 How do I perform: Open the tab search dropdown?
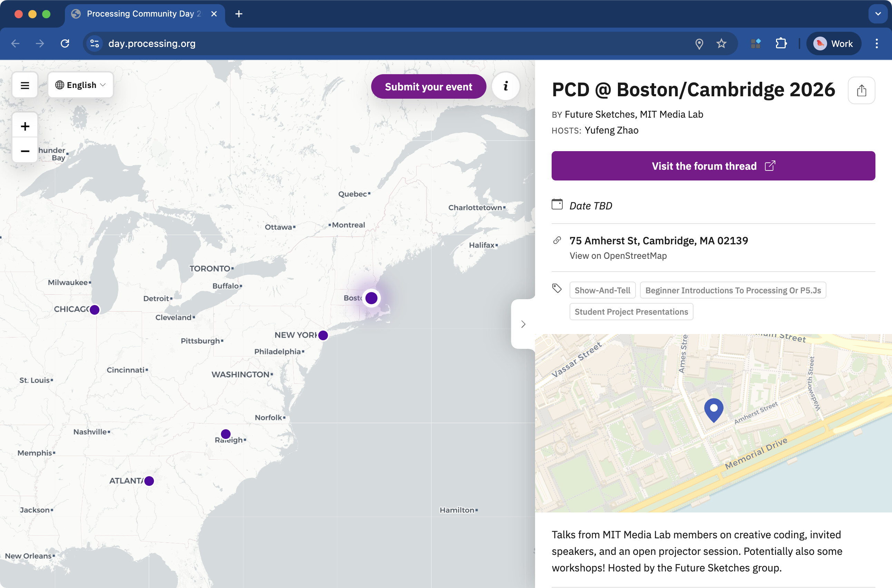878,14
